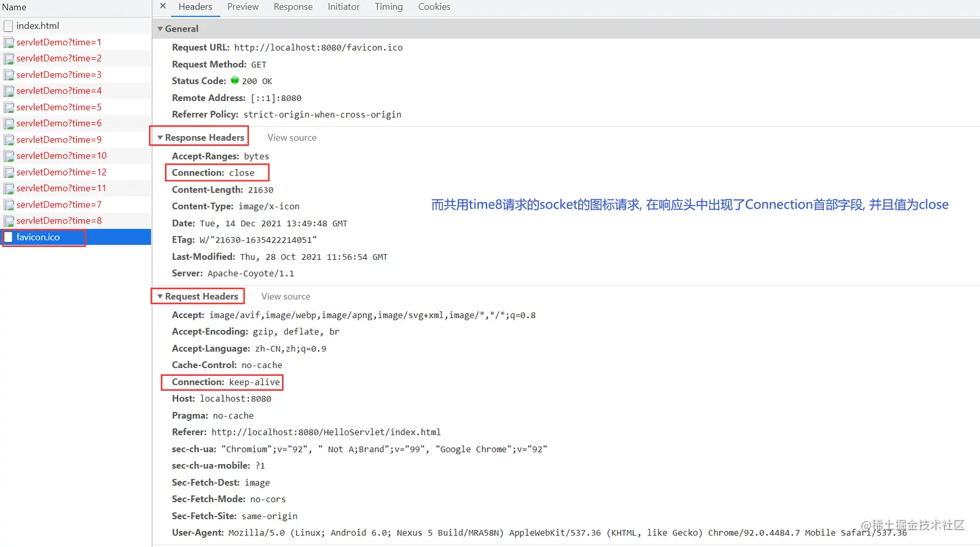The height and width of the screenshot is (547, 980).
Task: Click the Host value localhost:8080
Action: [x=235, y=399]
